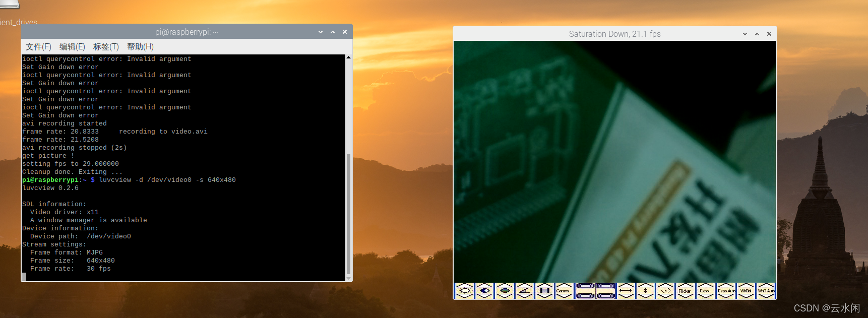This screenshot has height=318, width=868.
Task: Decrease sharpness with the film-strip icon's down triangle
Action: click(x=544, y=296)
